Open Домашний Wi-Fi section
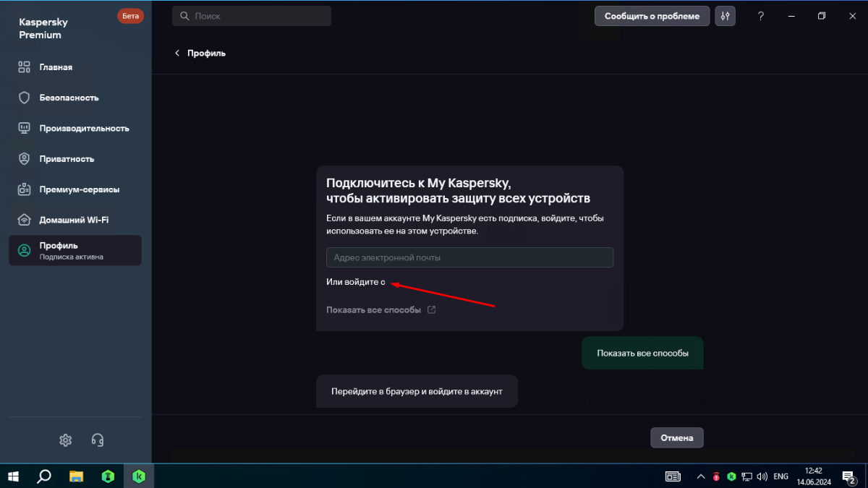Image resolution: width=868 pixels, height=488 pixels. click(75, 220)
